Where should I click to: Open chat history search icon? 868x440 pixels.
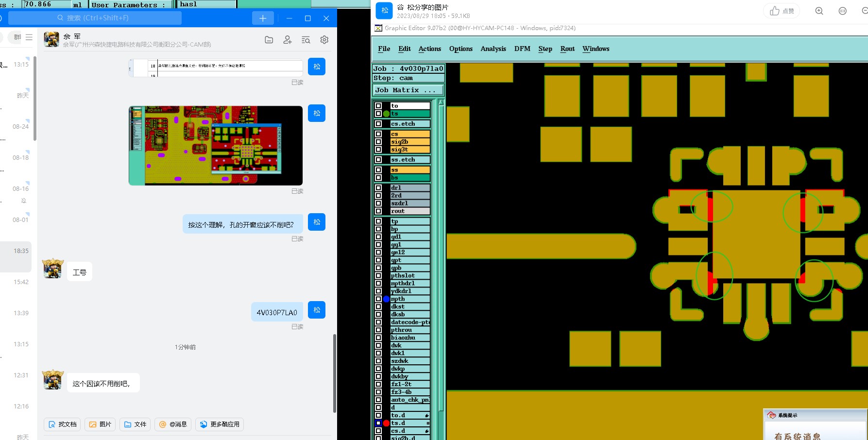coord(306,40)
